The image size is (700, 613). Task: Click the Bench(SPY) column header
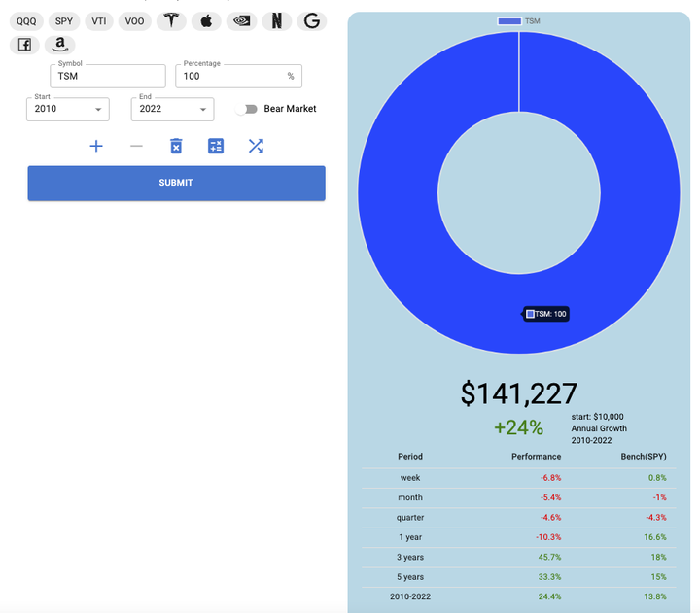[x=644, y=456]
